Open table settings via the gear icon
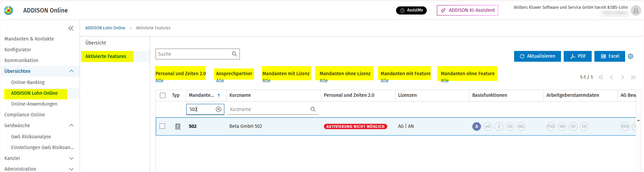This screenshot has height=172, width=644. tap(631, 56)
